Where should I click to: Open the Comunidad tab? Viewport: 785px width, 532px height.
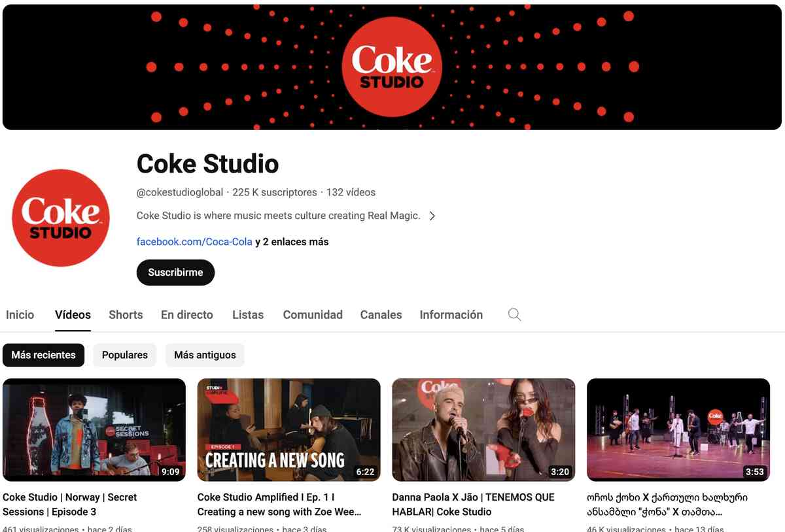[x=313, y=315]
